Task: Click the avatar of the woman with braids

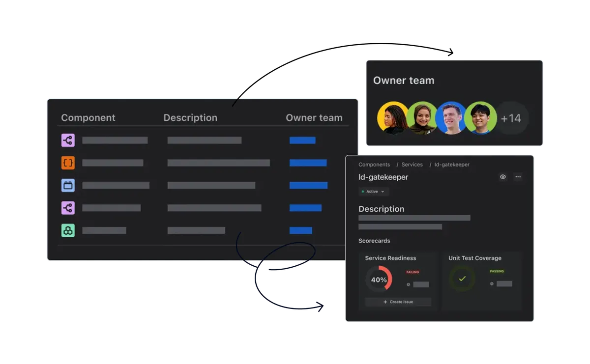Action: pos(393,118)
